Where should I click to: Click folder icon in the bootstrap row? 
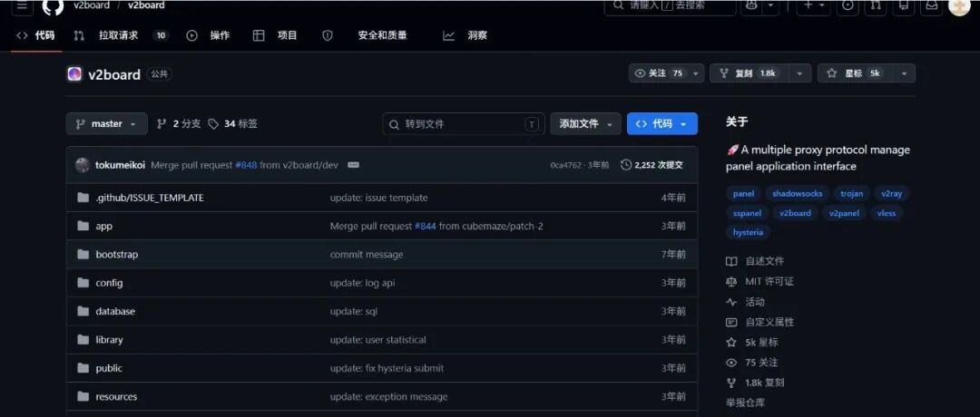point(83,254)
